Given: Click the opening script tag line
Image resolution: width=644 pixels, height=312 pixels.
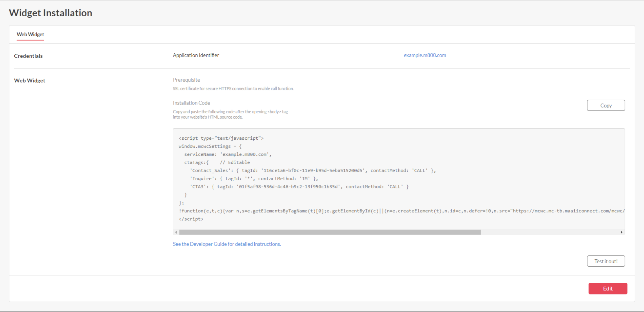Looking at the screenshot, I should click(x=221, y=138).
